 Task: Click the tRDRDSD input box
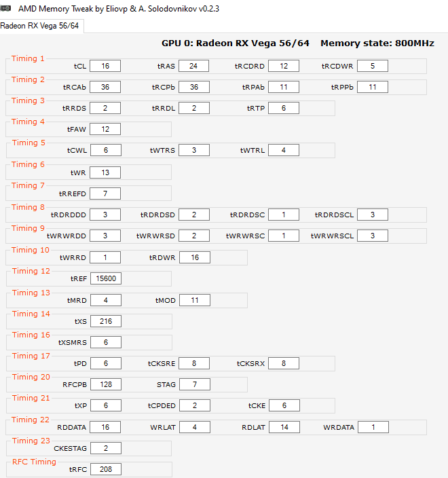click(x=194, y=215)
